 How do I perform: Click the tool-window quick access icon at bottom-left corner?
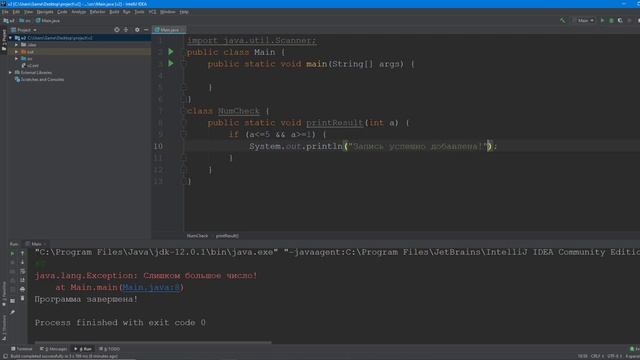click(4, 356)
